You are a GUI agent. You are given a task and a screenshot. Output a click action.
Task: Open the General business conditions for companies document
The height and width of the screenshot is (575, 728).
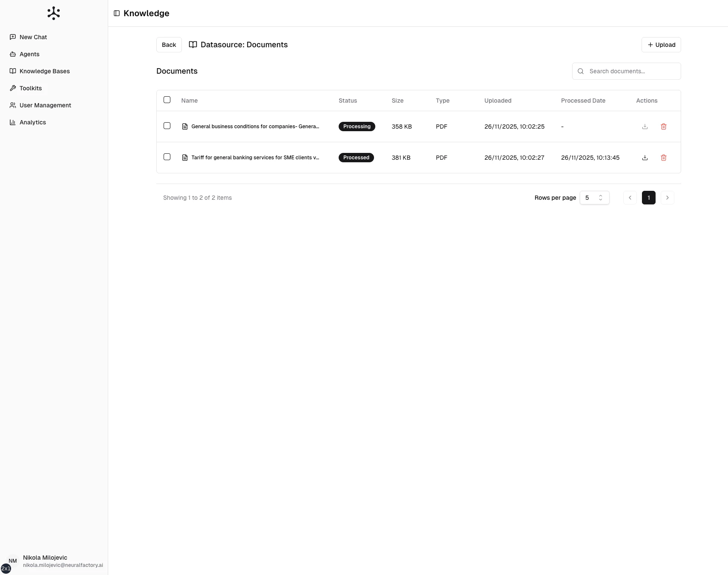(255, 126)
